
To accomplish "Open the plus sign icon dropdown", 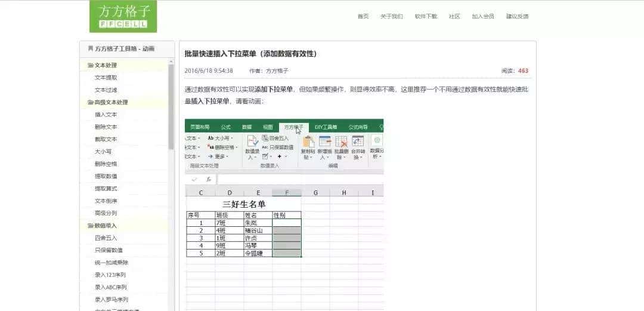I will [281, 157].
